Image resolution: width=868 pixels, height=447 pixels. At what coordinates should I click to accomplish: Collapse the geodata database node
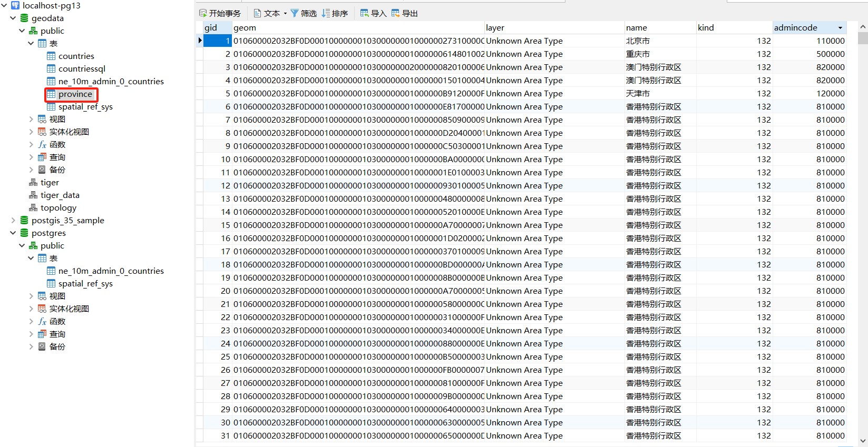tap(13, 18)
